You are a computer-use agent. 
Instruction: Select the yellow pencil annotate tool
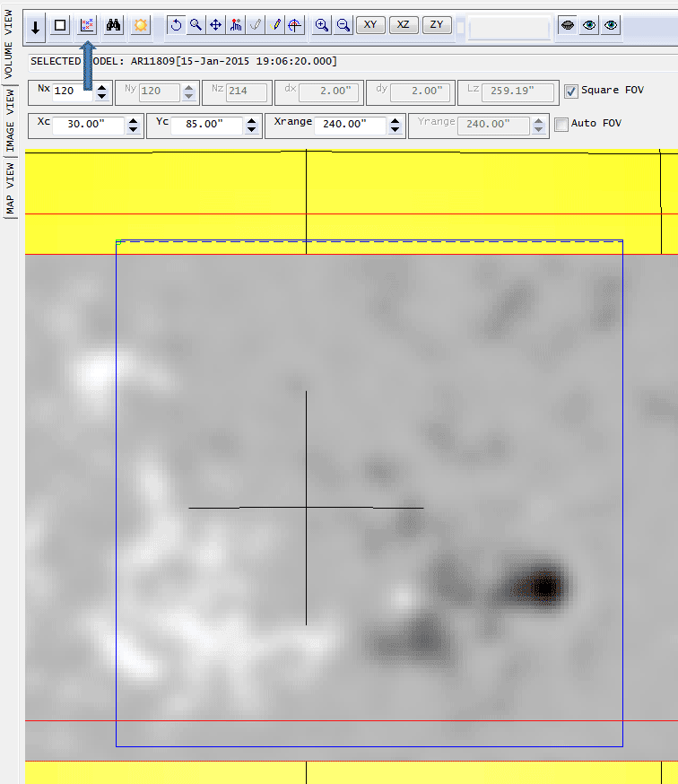275,25
